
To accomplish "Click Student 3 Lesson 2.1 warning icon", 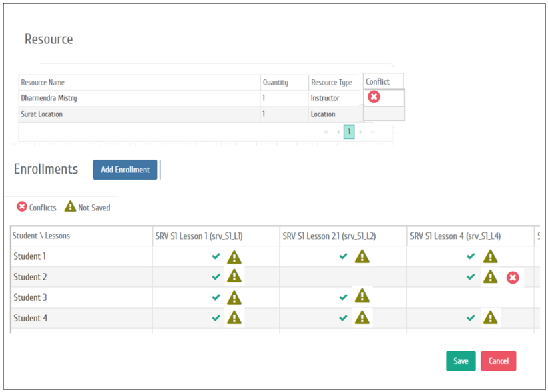I will tap(362, 296).
